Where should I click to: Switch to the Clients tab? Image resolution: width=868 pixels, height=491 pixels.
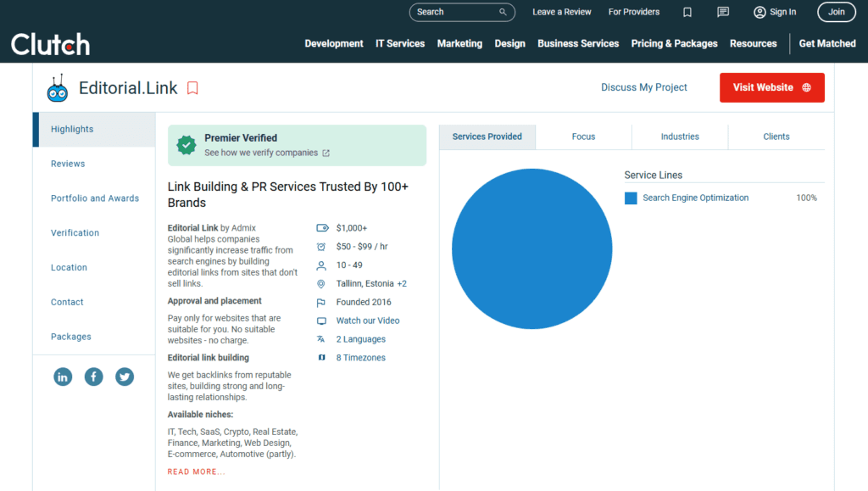click(776, 137)
